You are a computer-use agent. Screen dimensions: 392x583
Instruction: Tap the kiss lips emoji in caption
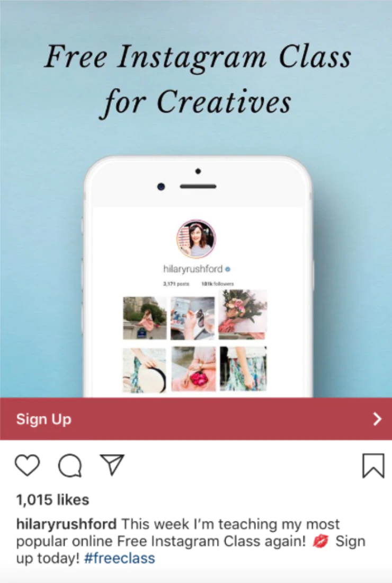320,541
